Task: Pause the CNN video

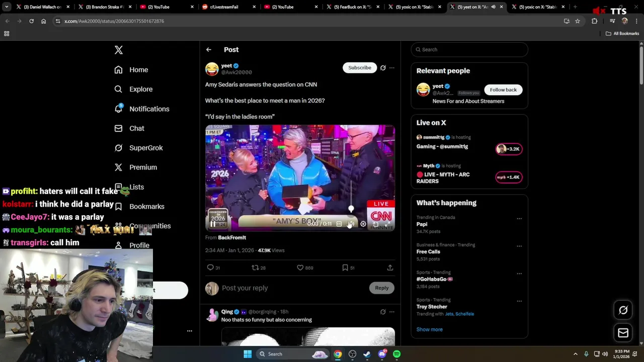Action: click(213, 224)
